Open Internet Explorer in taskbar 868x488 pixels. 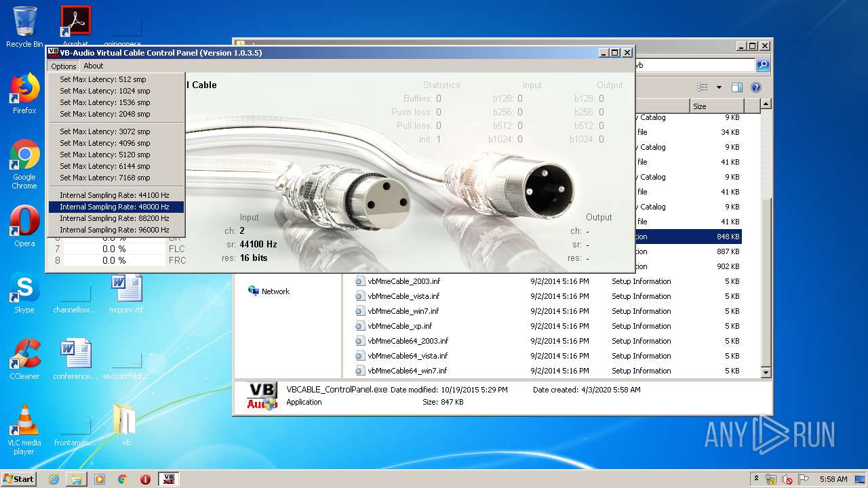54,479
